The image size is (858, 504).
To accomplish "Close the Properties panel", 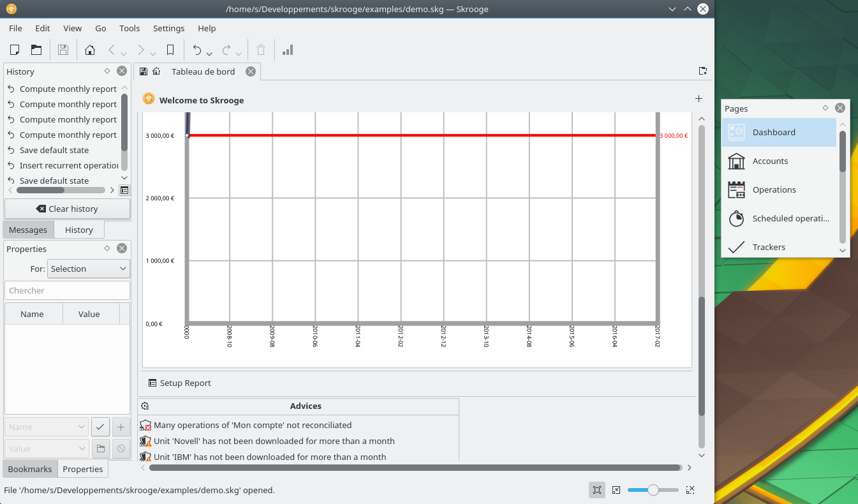I will pos(122,248).
